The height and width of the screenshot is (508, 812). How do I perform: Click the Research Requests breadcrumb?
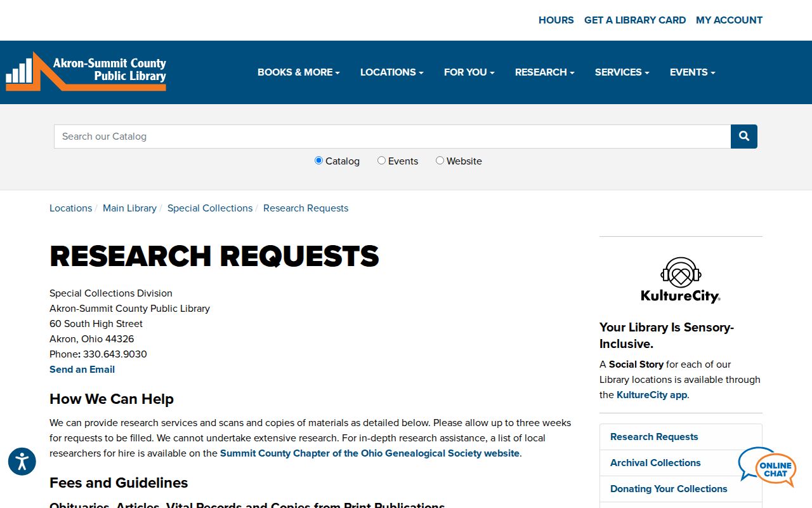[306, 208]
